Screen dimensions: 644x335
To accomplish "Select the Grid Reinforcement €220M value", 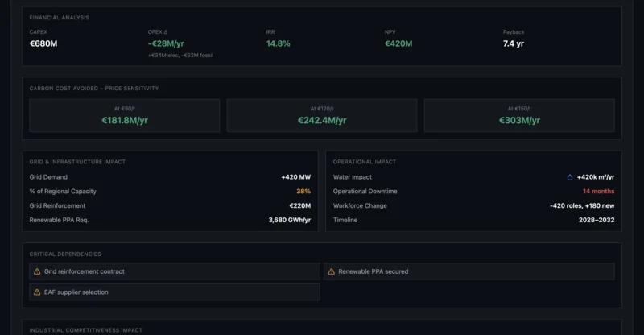I will 299,206.
